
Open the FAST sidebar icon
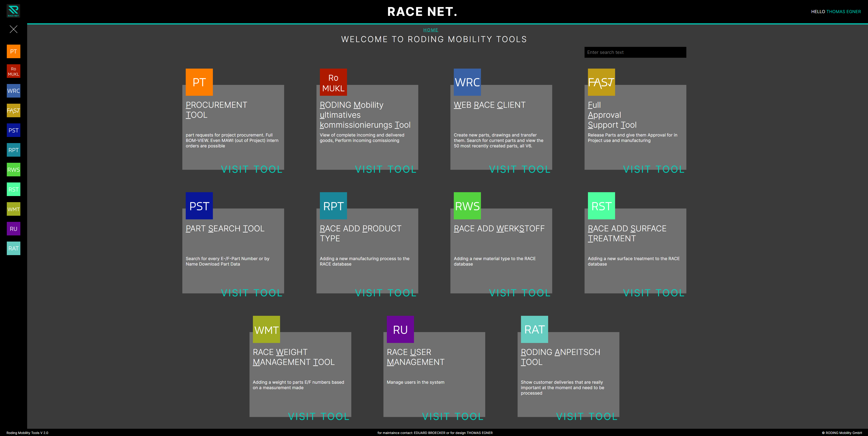[x=14, y=111]
